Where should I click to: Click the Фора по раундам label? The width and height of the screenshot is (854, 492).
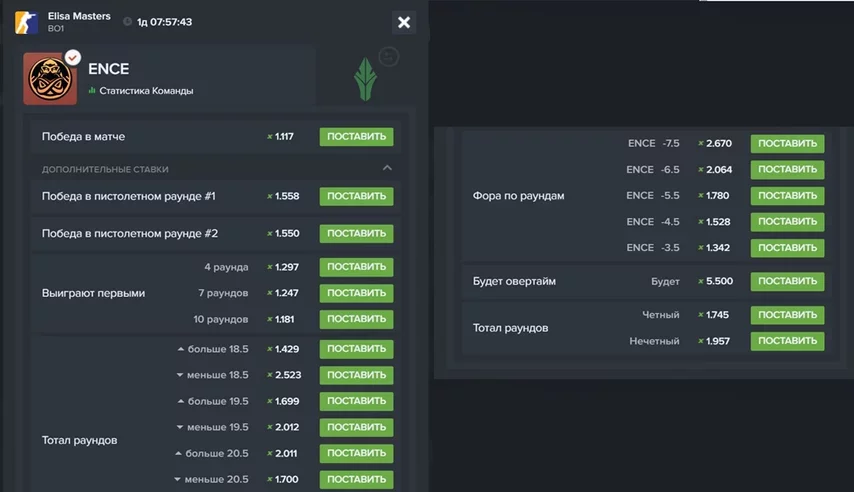pos(518,196)
